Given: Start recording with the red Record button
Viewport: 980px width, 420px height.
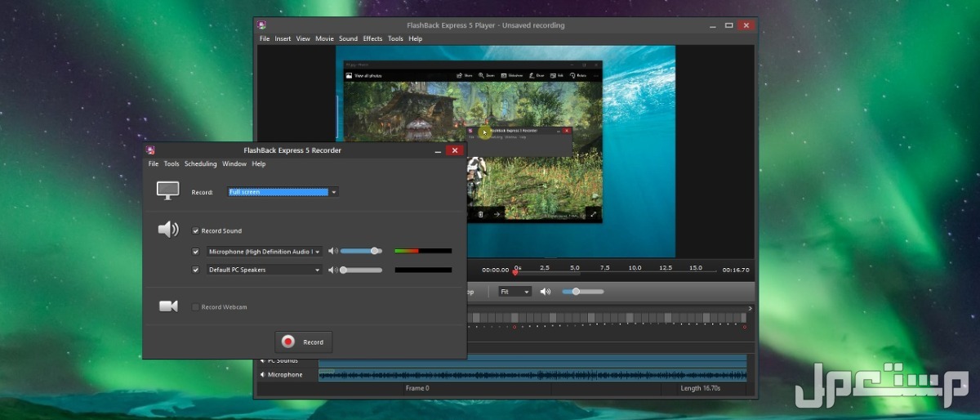Looking at the screenshot, I should [x=304, y=342].
